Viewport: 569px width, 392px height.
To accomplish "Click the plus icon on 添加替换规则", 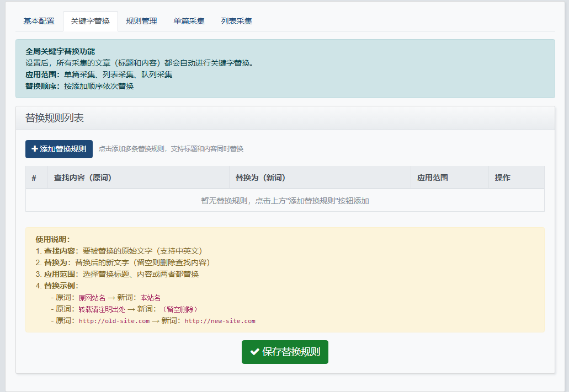I will tap(35, 149).
